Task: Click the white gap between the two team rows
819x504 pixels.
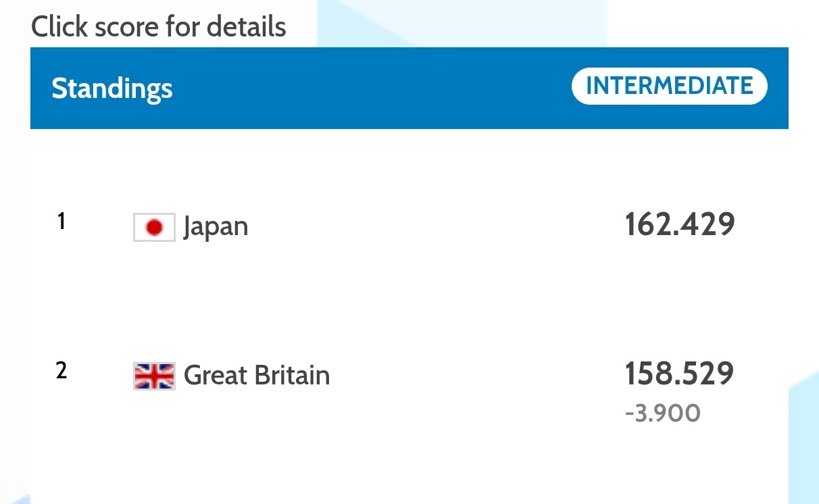Action: [405, 301]
